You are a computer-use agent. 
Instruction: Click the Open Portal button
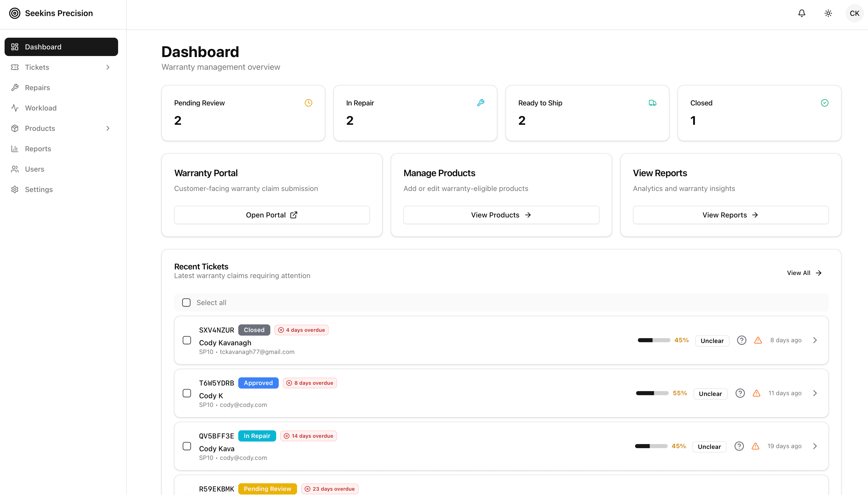click(x=272, y=215)
